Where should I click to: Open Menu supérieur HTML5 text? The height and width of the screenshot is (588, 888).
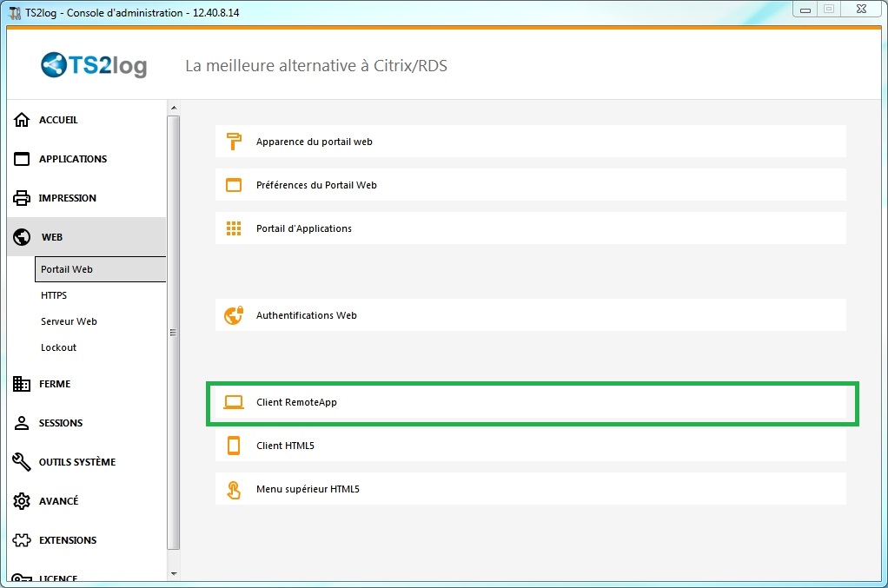308,490
